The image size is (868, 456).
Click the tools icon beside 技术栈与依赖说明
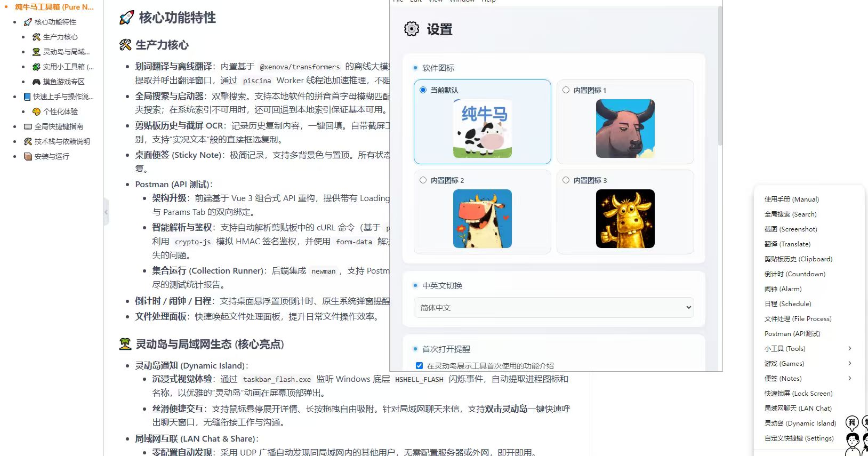(x=28, y=141)
